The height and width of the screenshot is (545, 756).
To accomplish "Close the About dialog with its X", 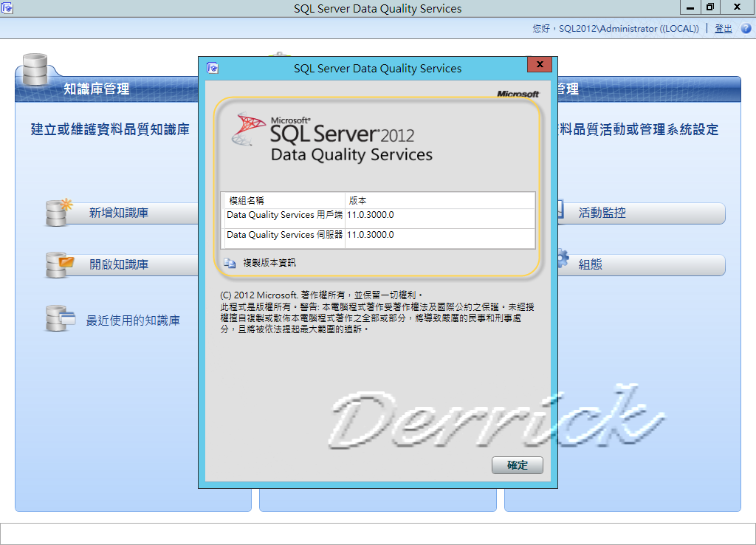I will click(539, 65).
